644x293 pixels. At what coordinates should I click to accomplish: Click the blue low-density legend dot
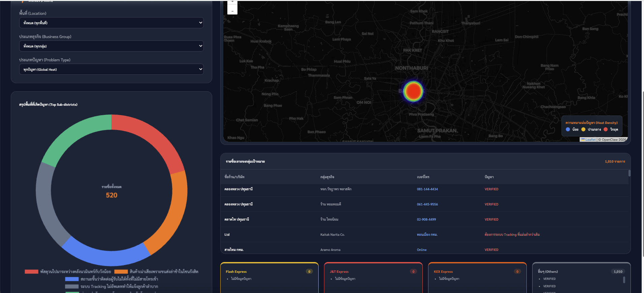pos(568,129)
